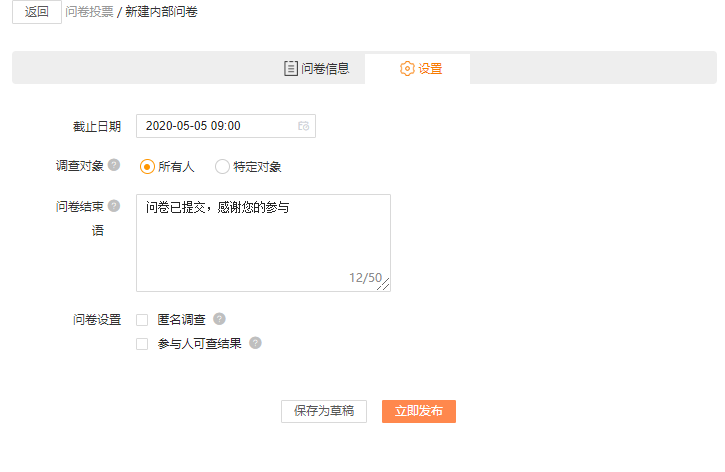Enable the 匿名调查 checkbox
The height and width of the screenshot is (472, 725).
(x=142, y=320)
